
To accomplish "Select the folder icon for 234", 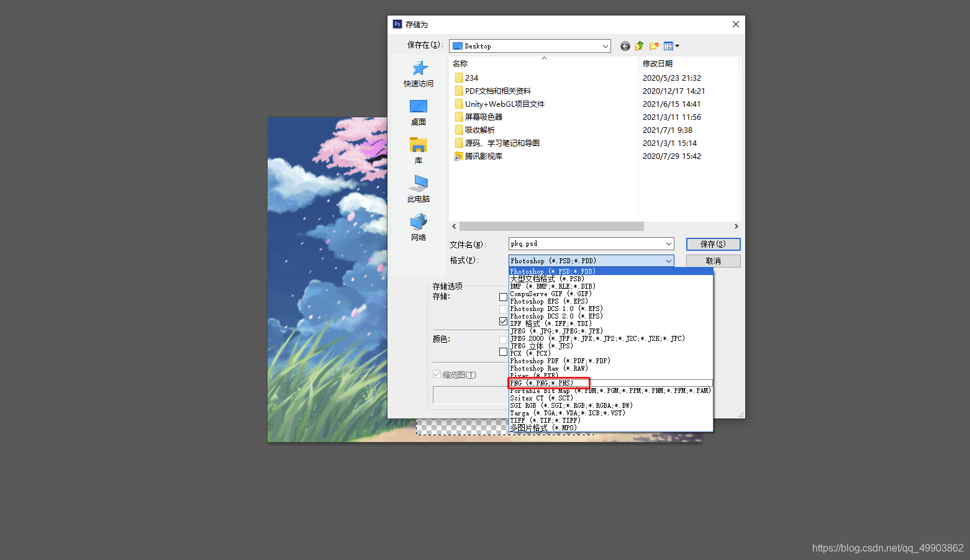I will click(x=458, y=78).
